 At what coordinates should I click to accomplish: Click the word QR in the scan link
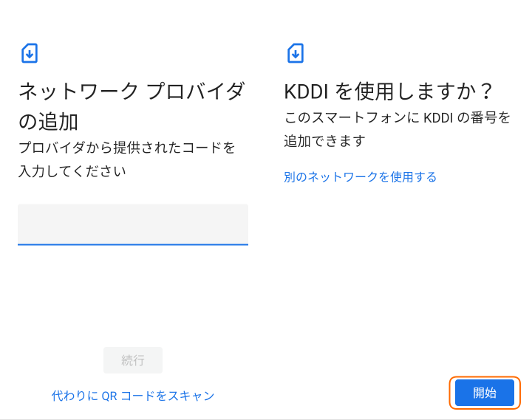(x=109, y=396)
